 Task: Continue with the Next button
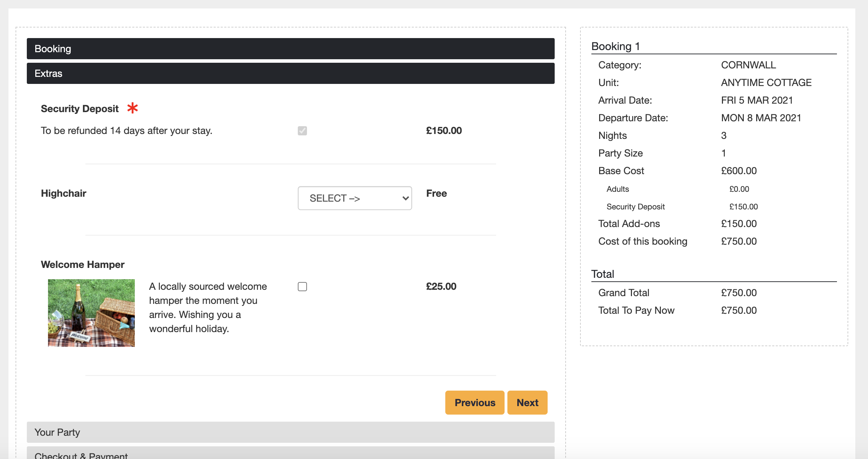point(528,403)
